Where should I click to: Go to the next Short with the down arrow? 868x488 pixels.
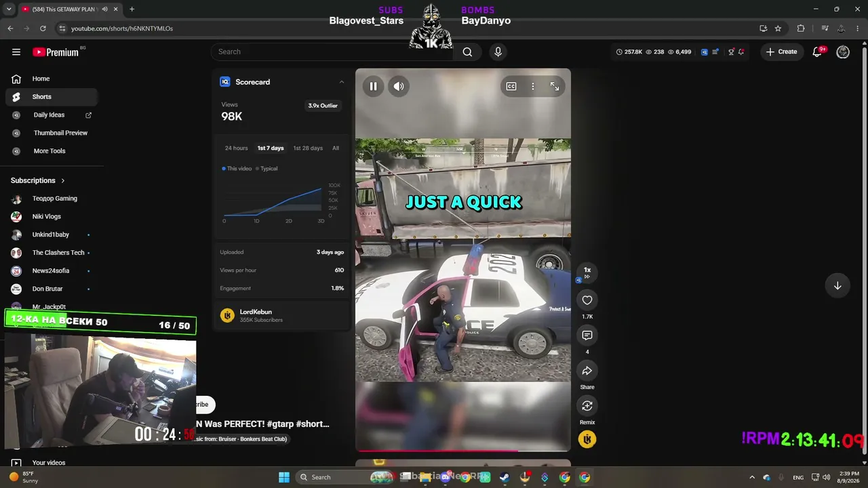[837, 285]
